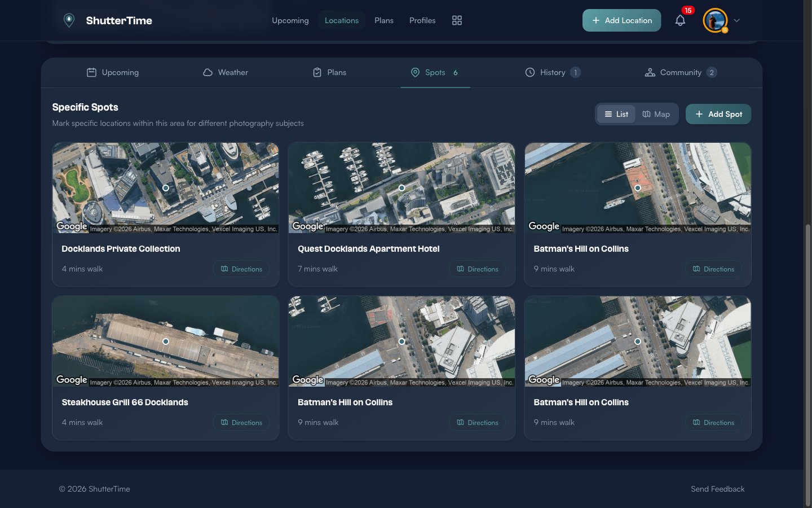Screen dimensions: 812x508
Task: Switch to the Upcoming tab with calendar icon
Action: [x=113, y=72]
